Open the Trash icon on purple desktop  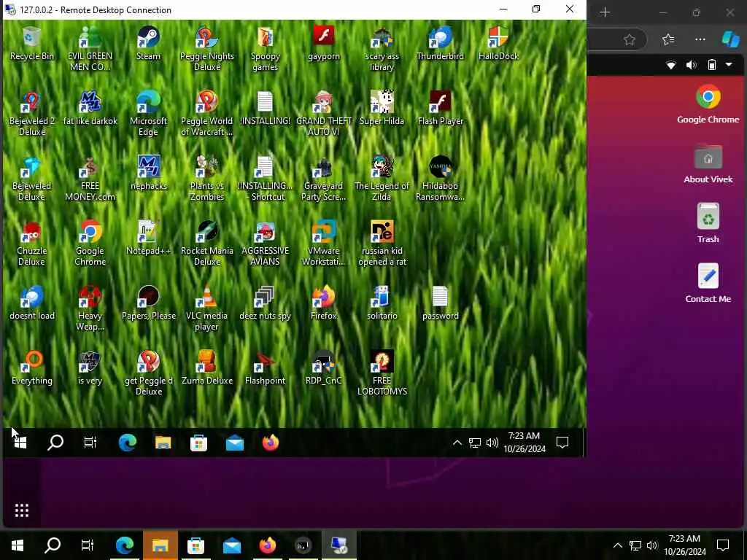[708, 223]
